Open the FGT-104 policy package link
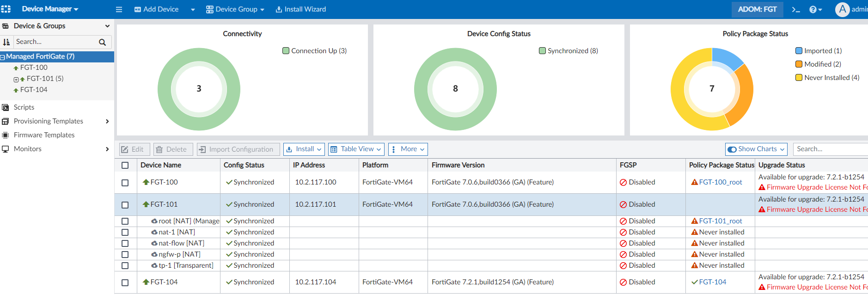Screen dimensions: 868x295 pyautogui.click(x=712, y=282)
